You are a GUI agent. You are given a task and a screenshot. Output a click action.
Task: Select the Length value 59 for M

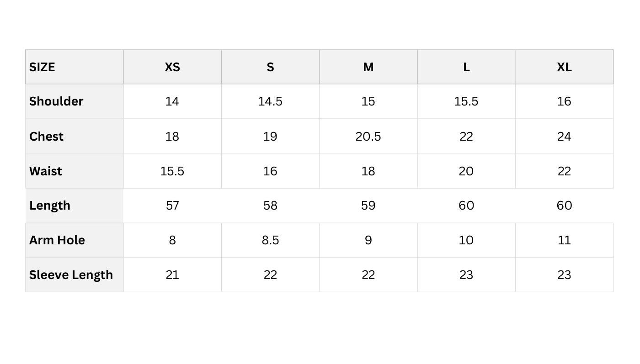(x=368, y=206)
